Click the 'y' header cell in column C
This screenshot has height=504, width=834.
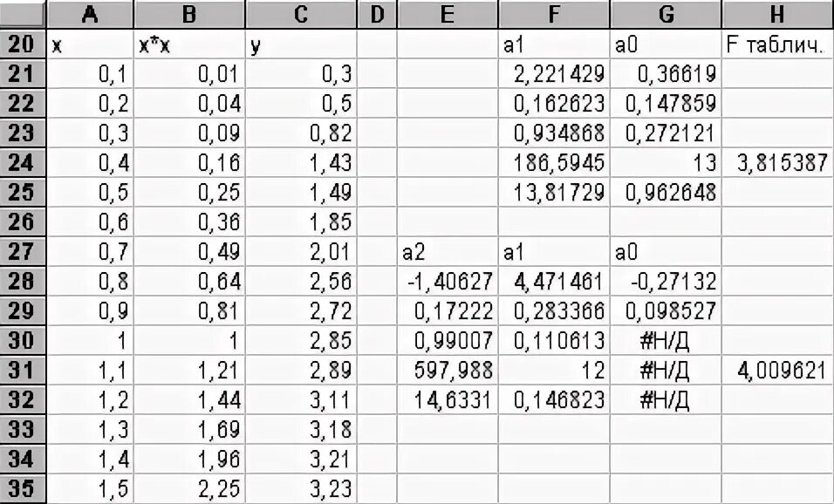[x=301, y=44]
